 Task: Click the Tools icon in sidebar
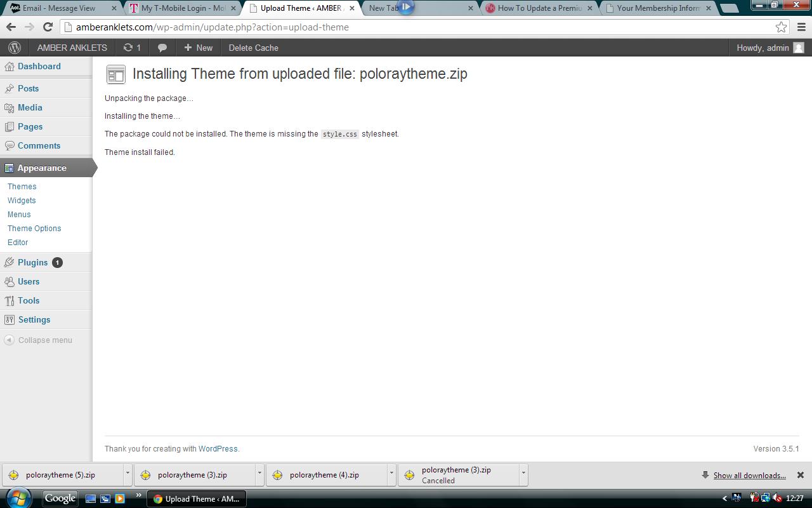9,300
